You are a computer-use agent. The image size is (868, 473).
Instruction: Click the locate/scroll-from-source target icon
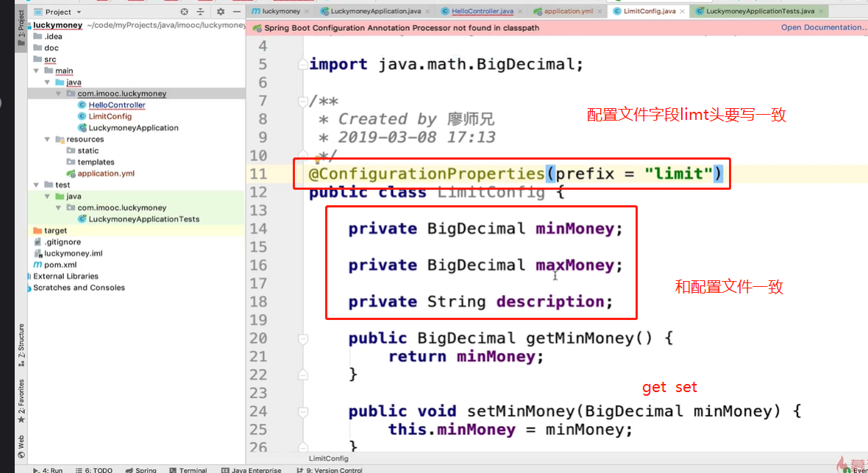click(x=185, y=12)
